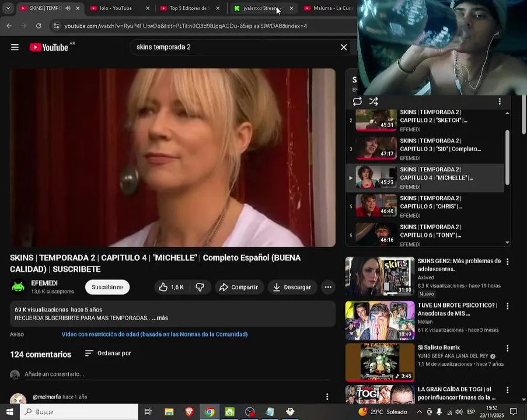527x420 pixels.
Task: Go forward in the browser
Action: [x=24, y=26]
